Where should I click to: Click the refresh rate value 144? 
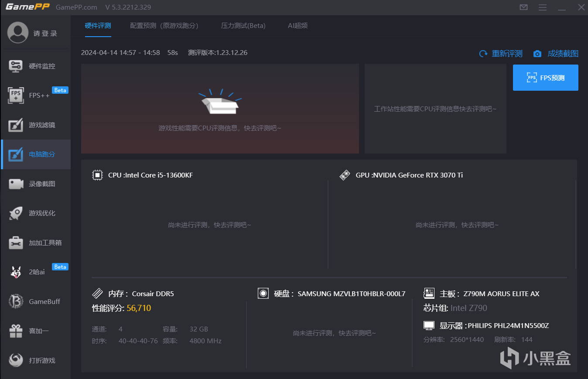coord(527,340)
